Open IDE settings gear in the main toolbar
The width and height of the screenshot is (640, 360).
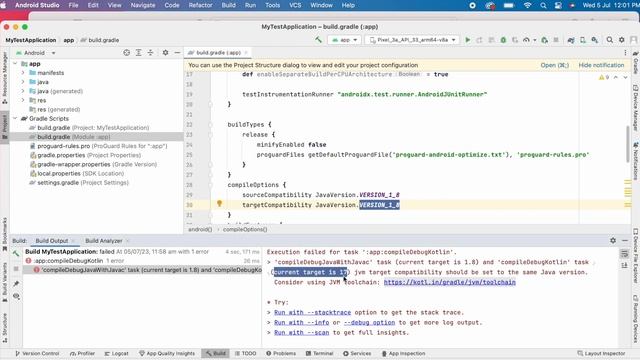coord(622,40)
